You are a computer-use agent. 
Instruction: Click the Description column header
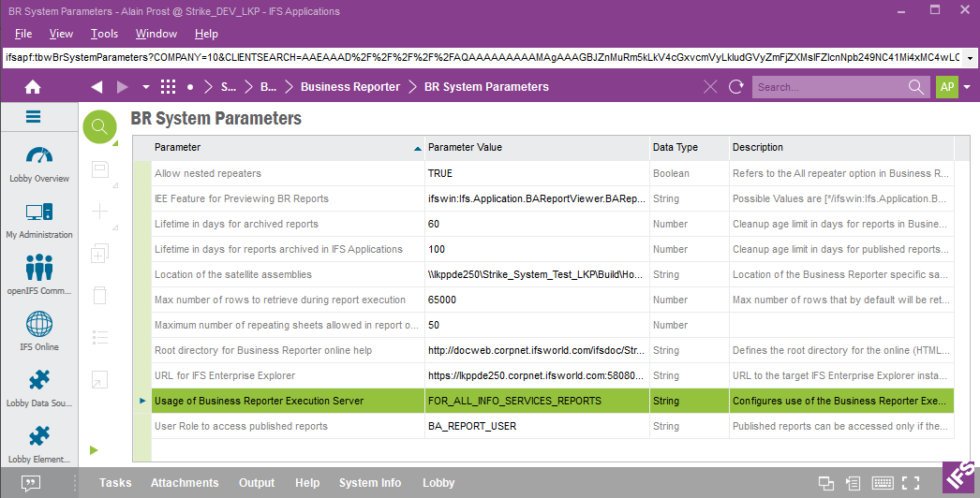click(x=842, y=148)
